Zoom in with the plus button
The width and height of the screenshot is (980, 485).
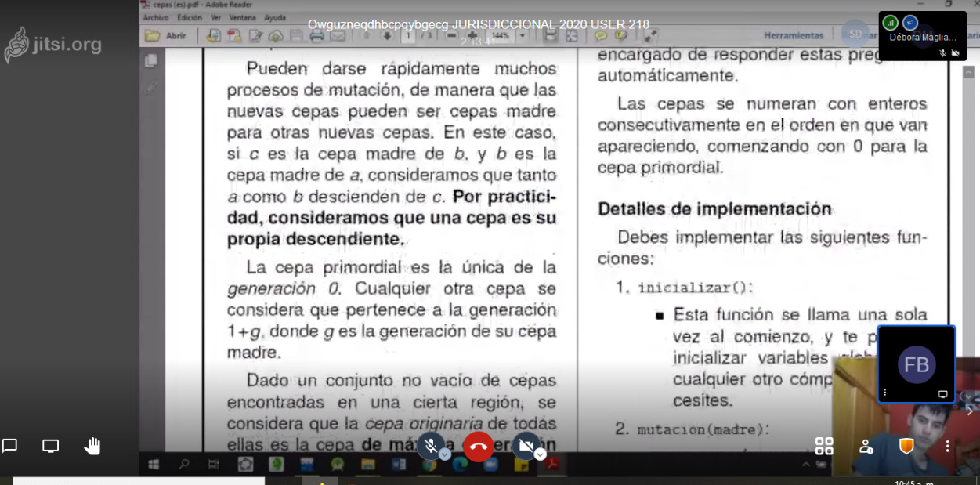point(472,35)
